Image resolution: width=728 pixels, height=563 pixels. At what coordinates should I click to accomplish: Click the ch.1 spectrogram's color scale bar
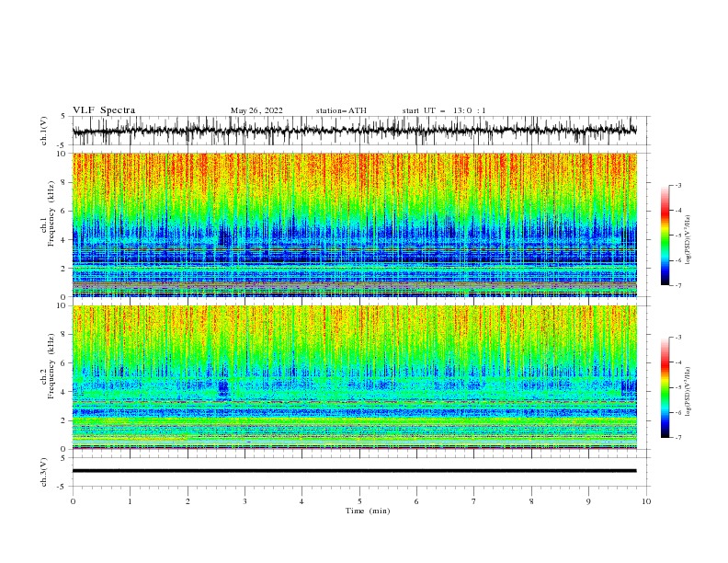pos(665,236)
